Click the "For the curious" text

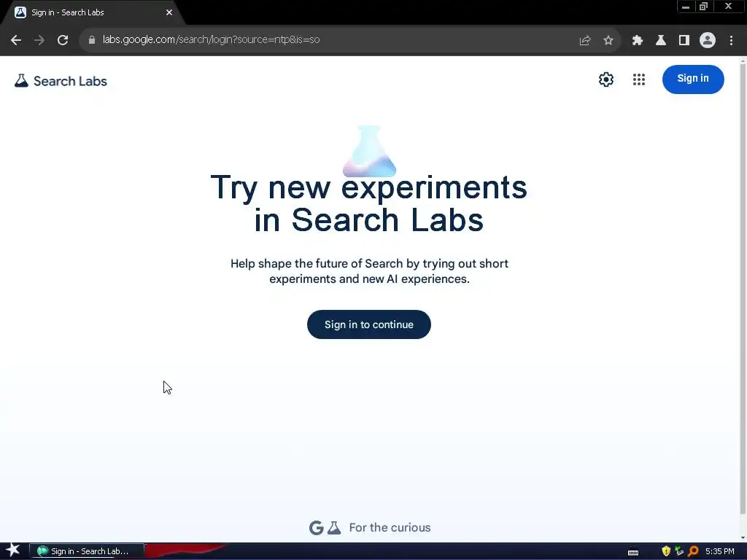coord(390,528)
